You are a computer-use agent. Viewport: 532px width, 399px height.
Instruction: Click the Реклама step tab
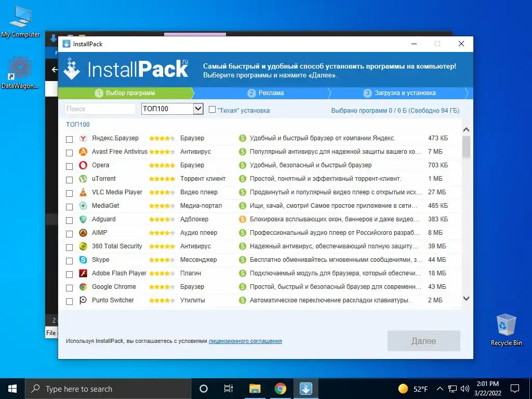pyautogui.click(x=265, y=93)
